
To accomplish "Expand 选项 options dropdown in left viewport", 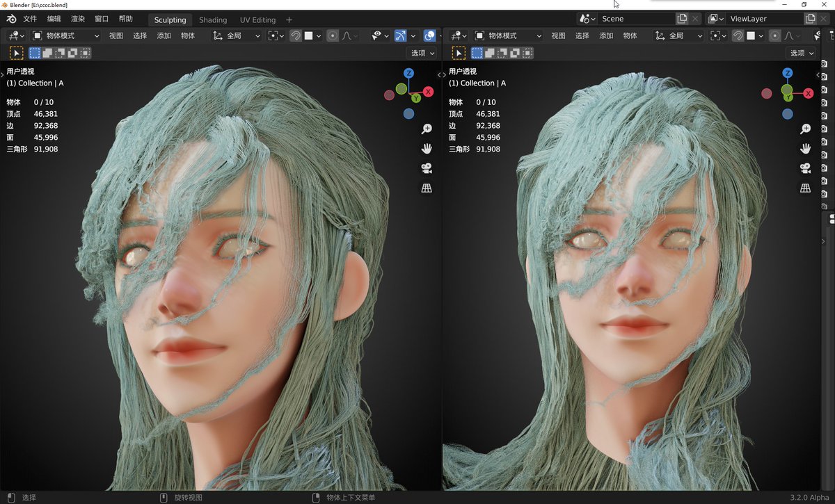I will pyautogui.click(x=422, y=53).
